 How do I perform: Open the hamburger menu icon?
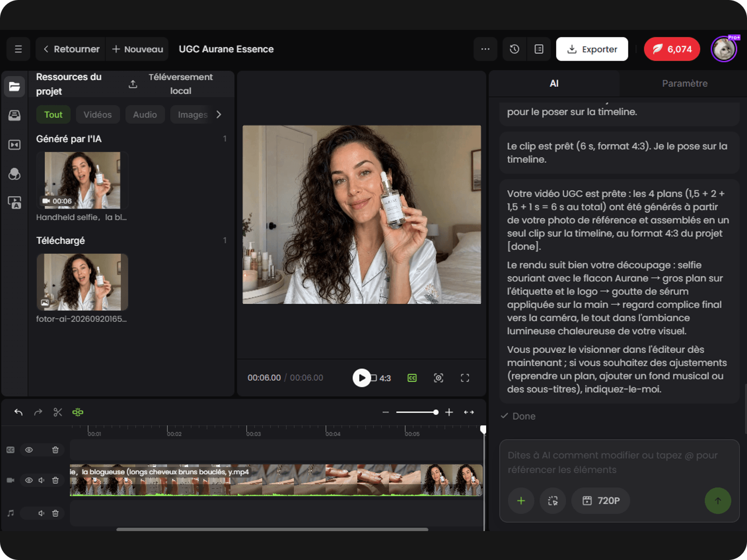pos(18,49)
